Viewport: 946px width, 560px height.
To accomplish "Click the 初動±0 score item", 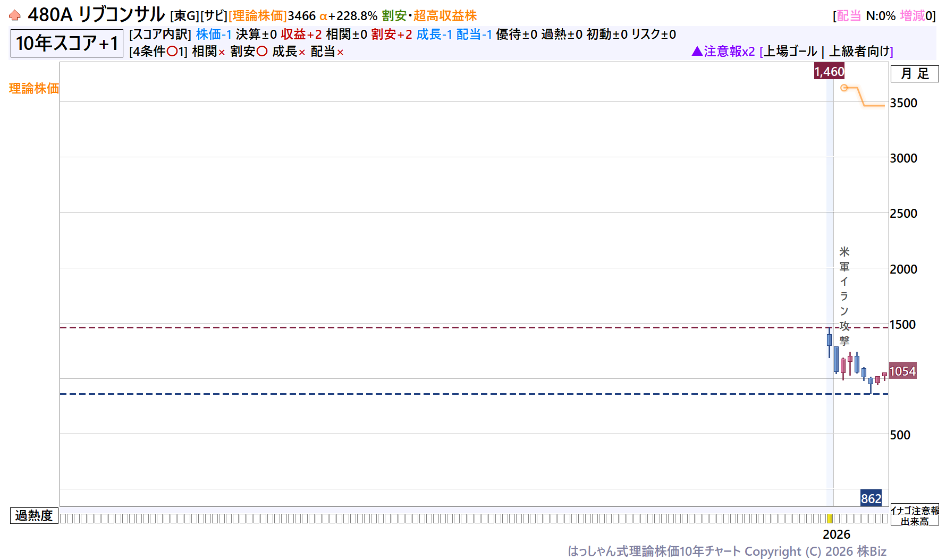I will tap(607, 35).
